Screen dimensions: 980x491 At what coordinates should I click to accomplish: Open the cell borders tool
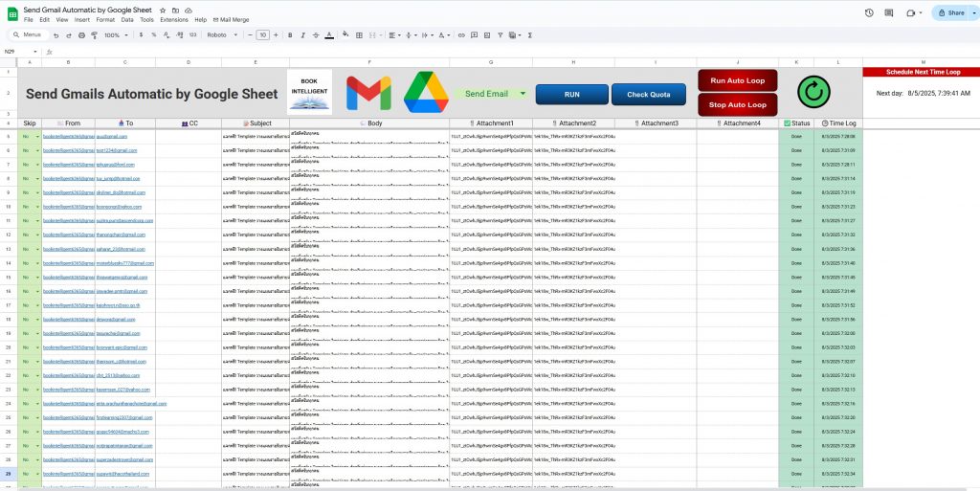click(x=360, y=35)
